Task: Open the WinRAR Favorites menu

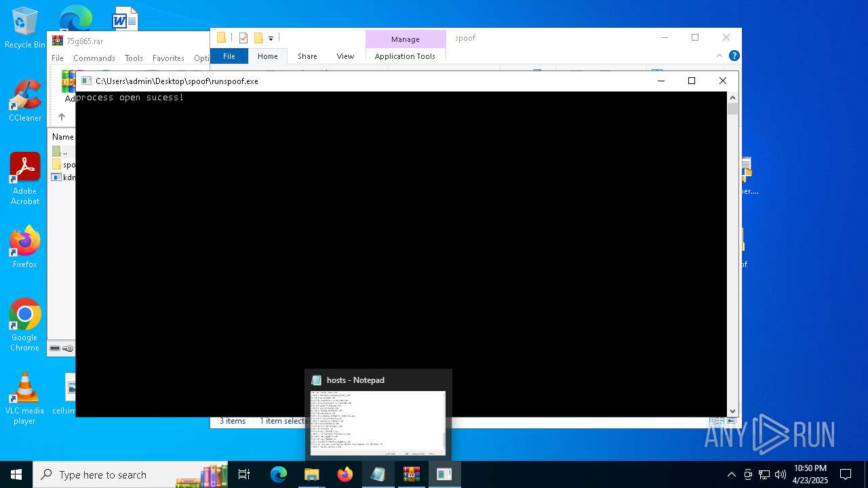Action: click(168, 58)
